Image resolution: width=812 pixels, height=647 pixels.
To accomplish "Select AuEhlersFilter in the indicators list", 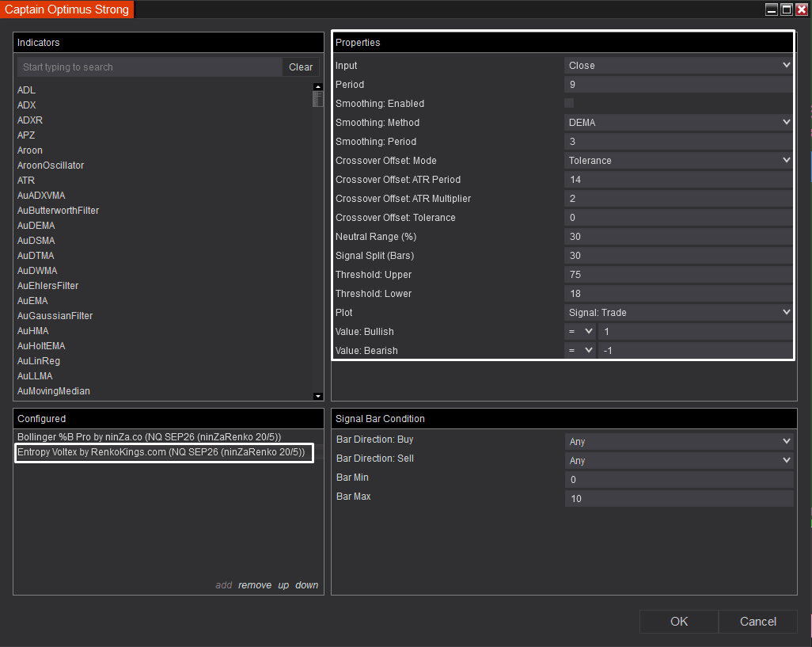I will click(x=48, y=285).
